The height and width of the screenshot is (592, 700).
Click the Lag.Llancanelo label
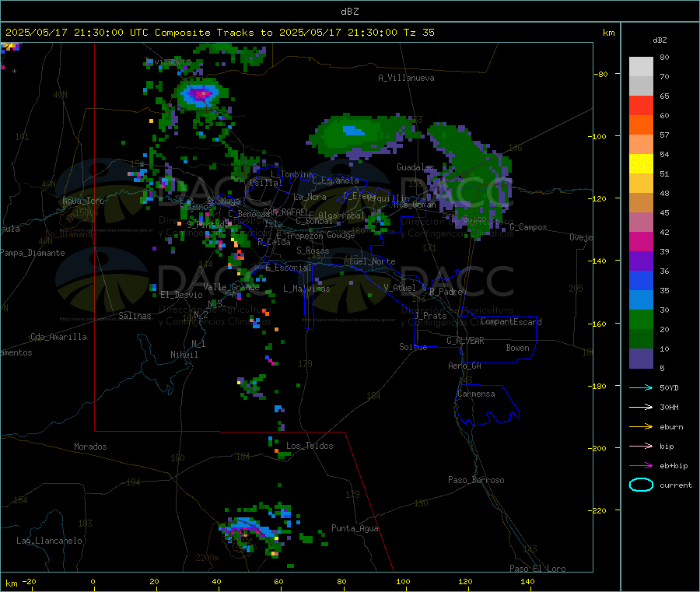[x=49, y=541]
